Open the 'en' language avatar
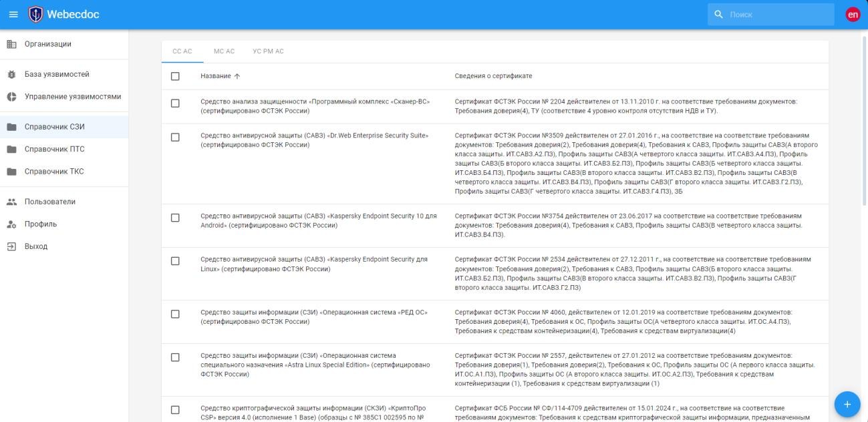868x422 pixels. tap(853, 14)
